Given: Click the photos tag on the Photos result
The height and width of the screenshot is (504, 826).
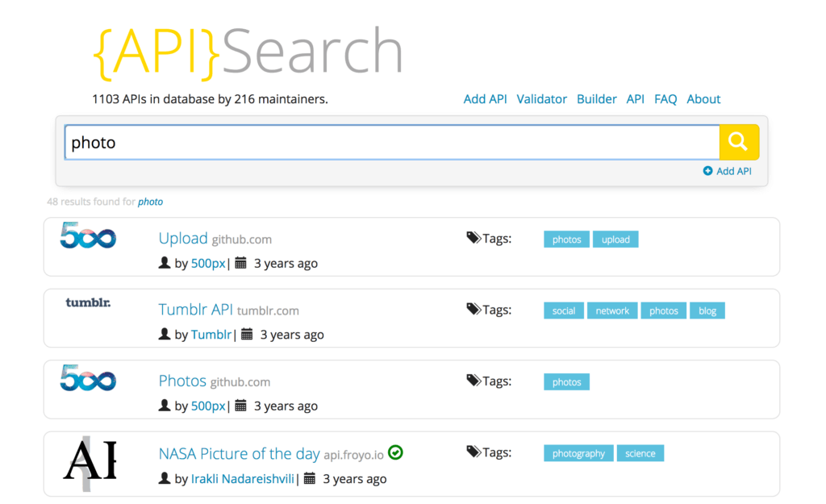Looking at the screenshot, I should [x=566, y=381].
